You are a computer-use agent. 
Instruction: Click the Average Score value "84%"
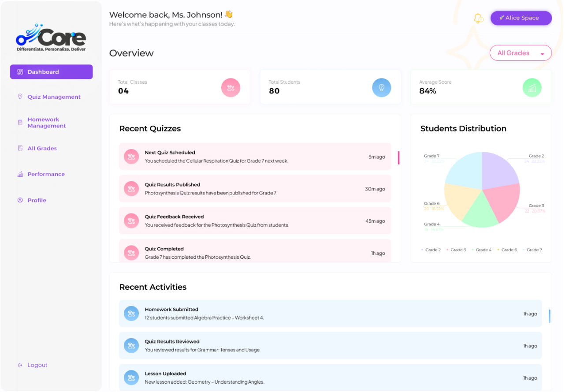[428, 91]
